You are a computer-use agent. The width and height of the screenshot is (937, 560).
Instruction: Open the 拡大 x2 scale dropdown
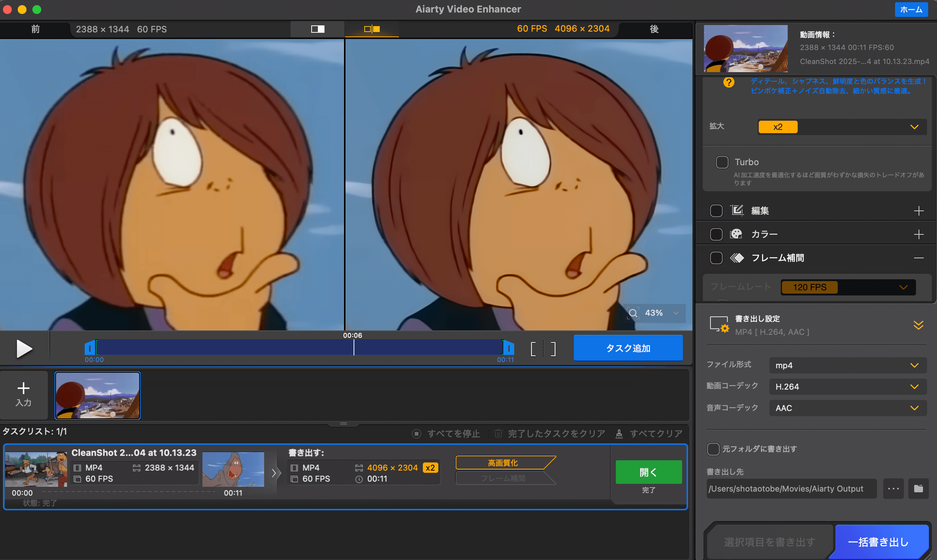(842, 127)
